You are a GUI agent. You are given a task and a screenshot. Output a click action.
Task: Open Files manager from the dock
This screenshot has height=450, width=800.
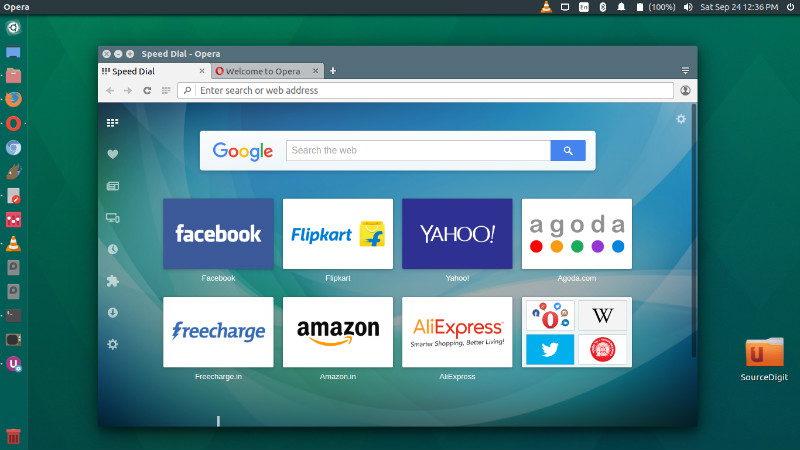point(13,76)
